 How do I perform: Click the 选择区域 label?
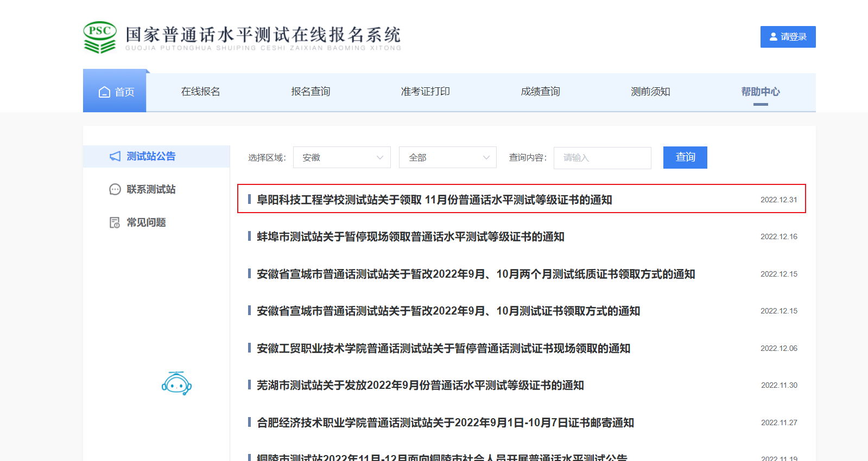click(267, 158)
